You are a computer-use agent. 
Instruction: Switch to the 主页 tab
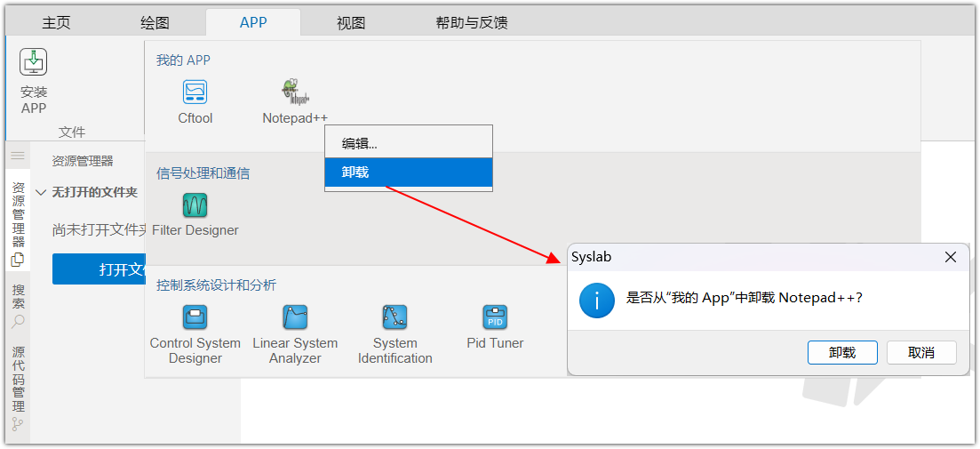tap(56, 23)
